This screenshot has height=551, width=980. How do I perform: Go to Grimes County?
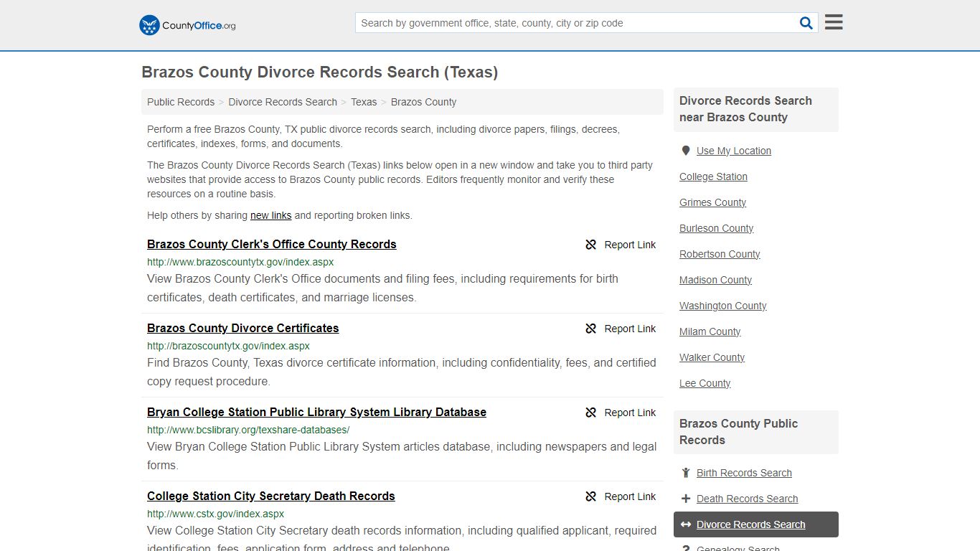712,202
